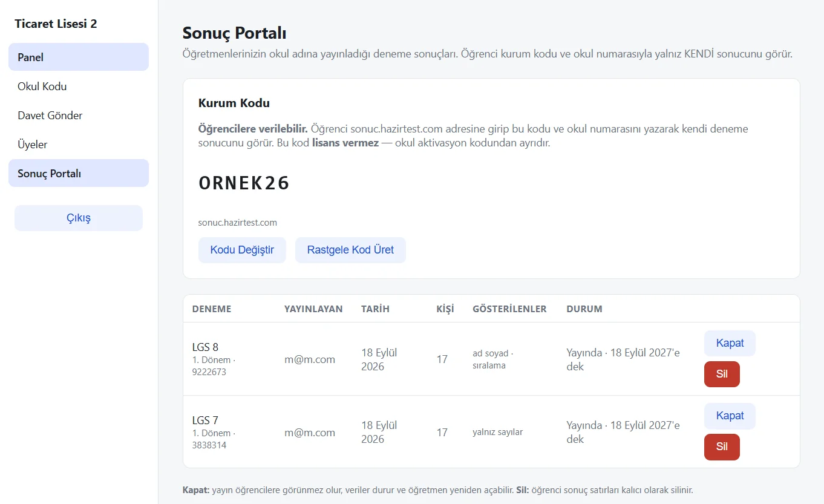The image size is (824, 504).
Task: Select Üyeler in the sidebar
Action: 79,144
